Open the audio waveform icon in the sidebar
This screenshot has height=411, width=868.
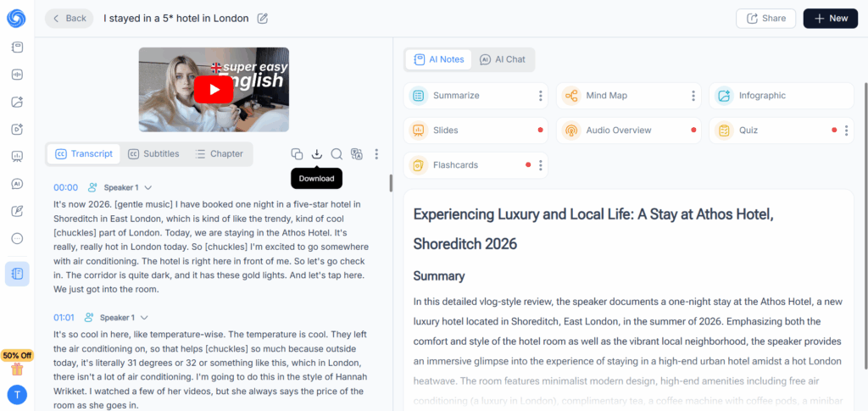coord(17,75)
